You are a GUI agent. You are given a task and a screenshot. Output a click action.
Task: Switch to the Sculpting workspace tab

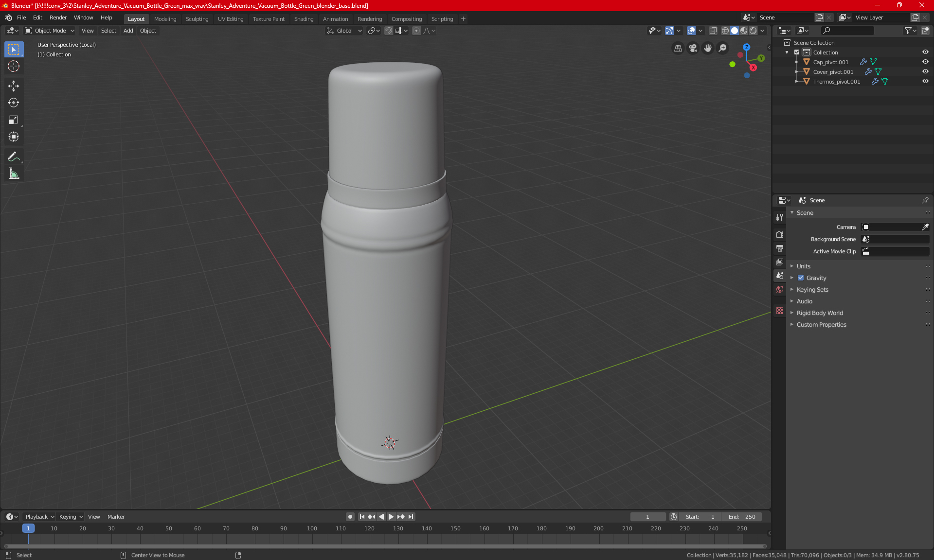pos(197,19)
